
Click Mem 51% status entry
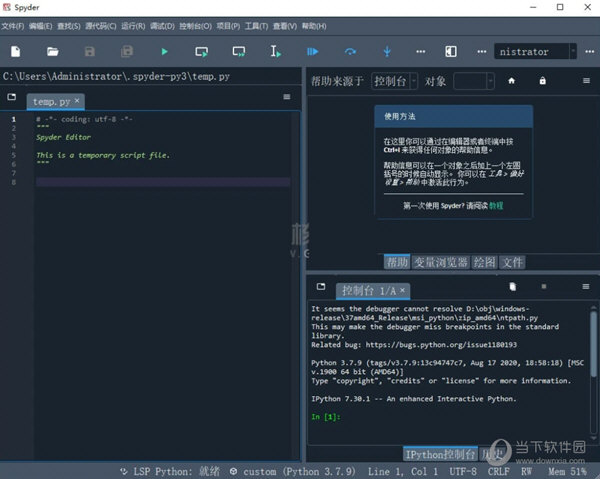point(567,471)
